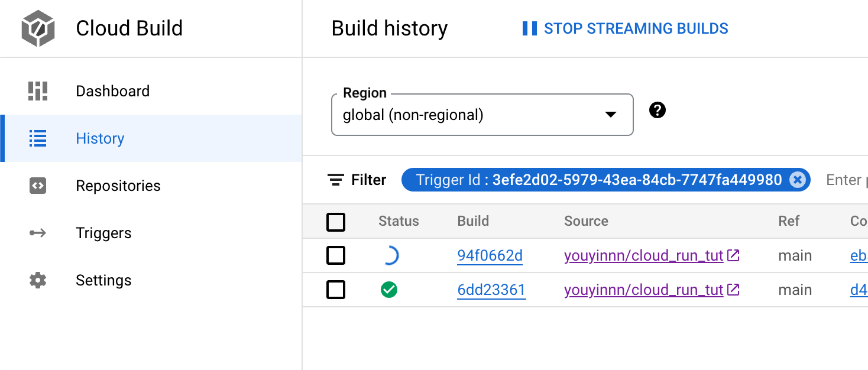
Task: Open the commit link in 94f0662d row
Action: [859, 256]
